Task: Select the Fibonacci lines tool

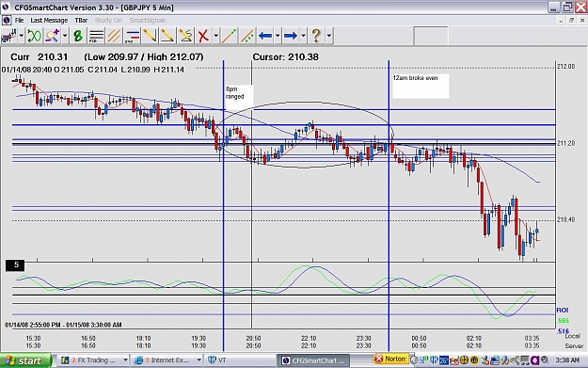Action: point(96,36)
